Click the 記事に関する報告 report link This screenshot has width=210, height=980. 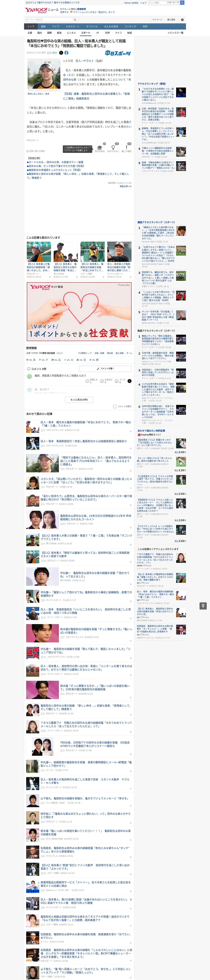(x=36, y=151)
